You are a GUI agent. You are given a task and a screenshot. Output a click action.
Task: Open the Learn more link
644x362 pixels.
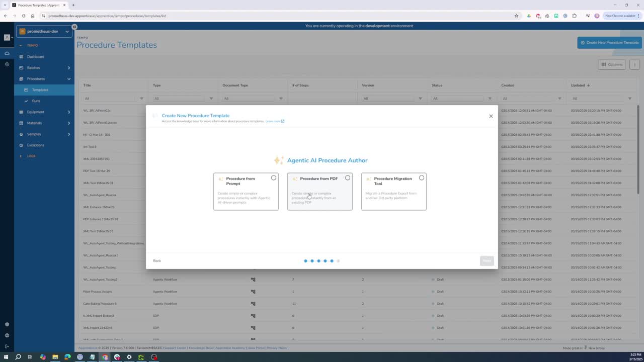275,121
